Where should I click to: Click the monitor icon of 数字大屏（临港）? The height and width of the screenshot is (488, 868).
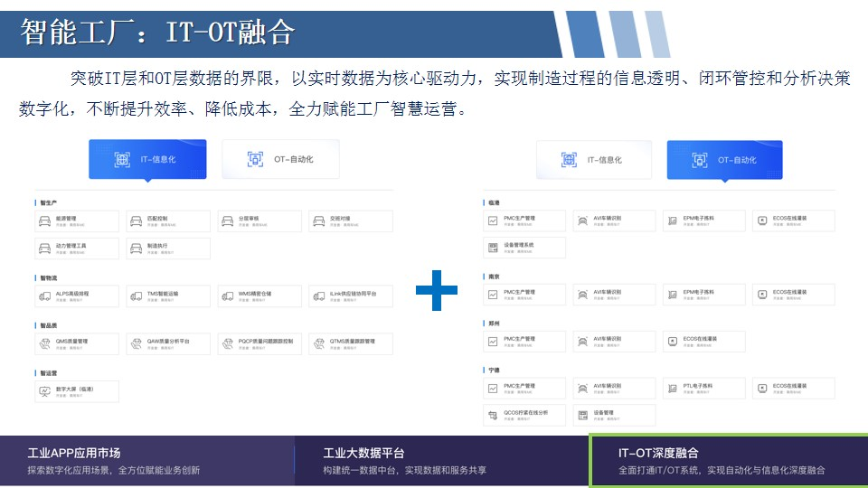pyautogui.click(x=45, y=391)
